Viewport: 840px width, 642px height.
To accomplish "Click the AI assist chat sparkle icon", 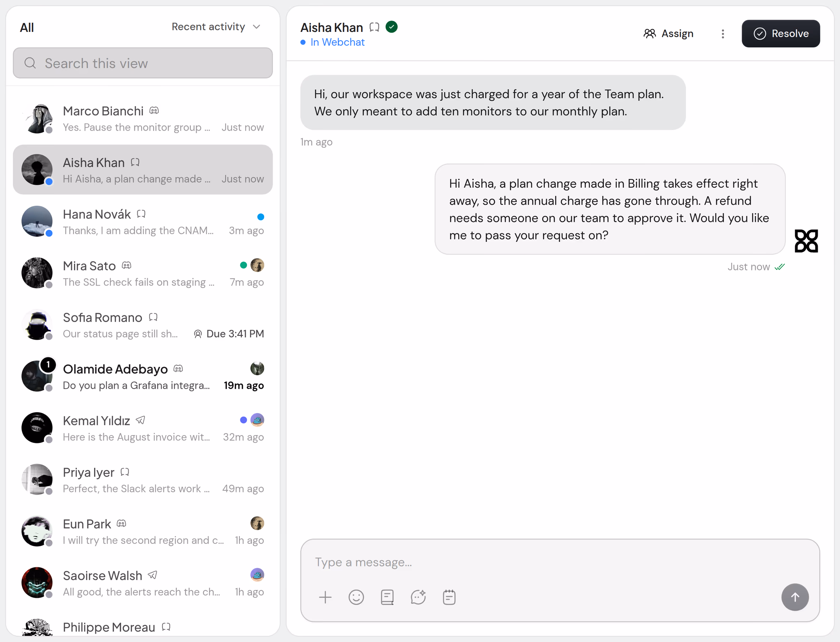I will click(x=418, y=597).
